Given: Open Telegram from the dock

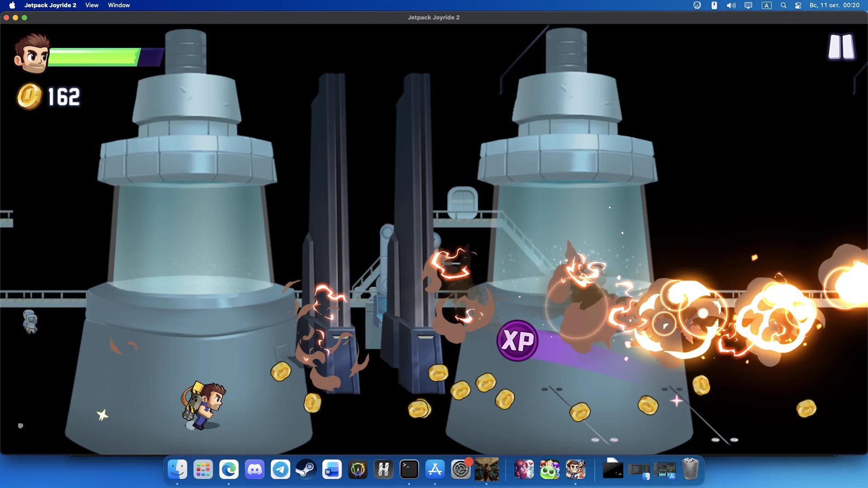Looking at the screenshot, I should click(x=280, y=469).
